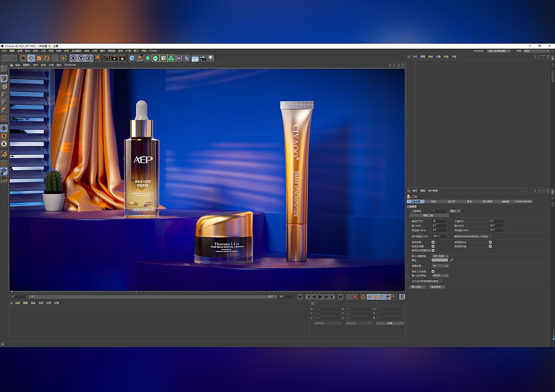This screenshot has width=555, height=392.
Task: Select the Spline Pen tool
Action: tap(140, 58)
